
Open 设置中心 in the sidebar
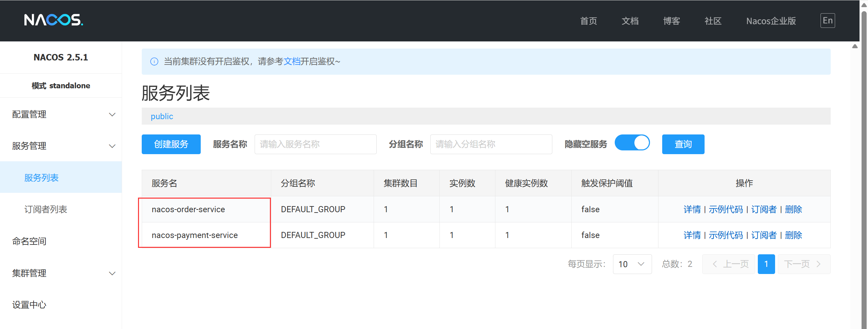[x=29, y=305]
